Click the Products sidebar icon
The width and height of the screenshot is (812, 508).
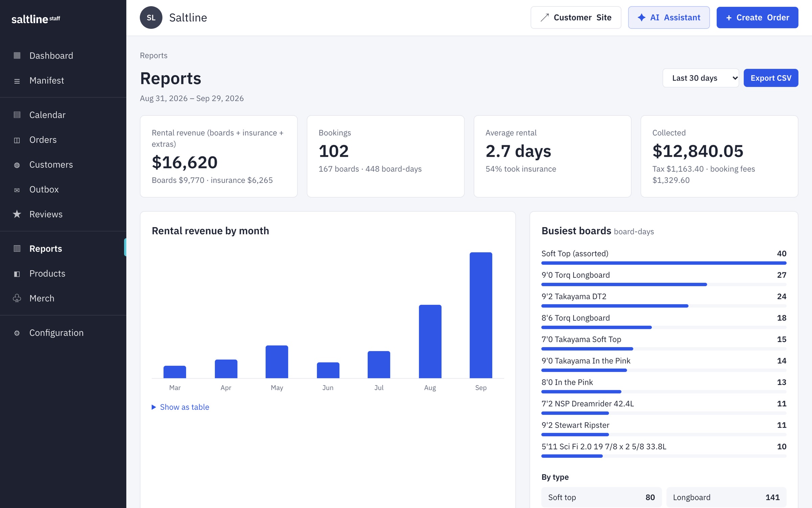[x=17, y=274]
